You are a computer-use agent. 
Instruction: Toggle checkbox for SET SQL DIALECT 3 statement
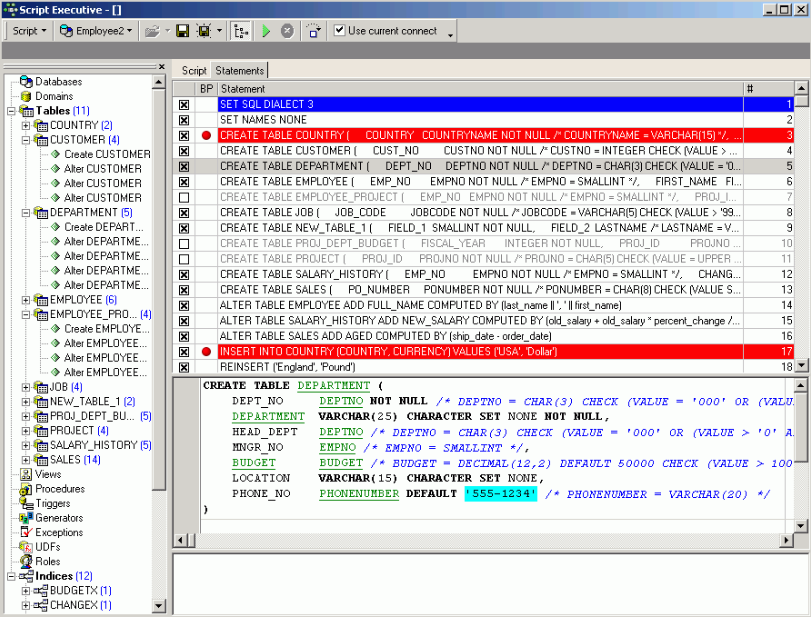[184, 104]
